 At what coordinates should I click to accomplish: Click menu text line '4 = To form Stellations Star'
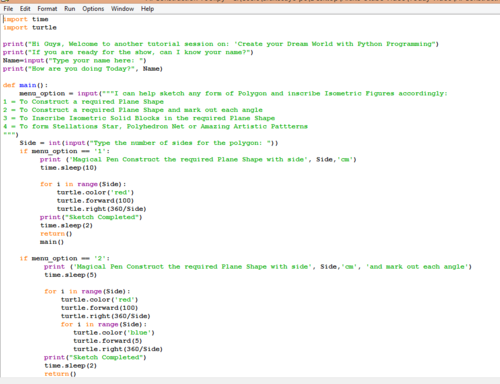pos(155,127)
